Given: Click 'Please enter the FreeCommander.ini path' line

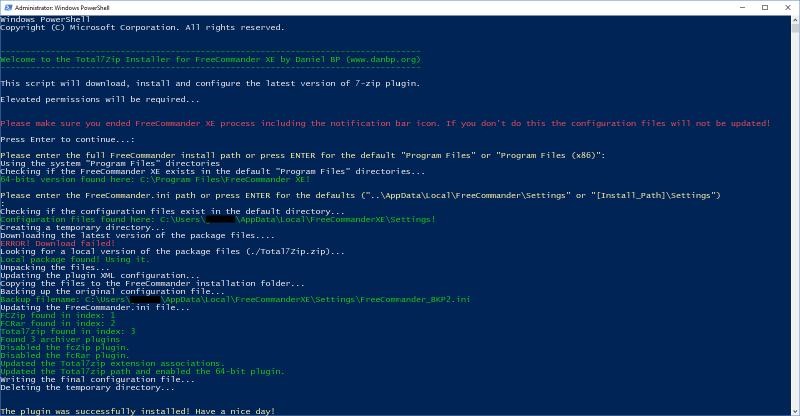Looking at the screenshot, I should 360,195.
